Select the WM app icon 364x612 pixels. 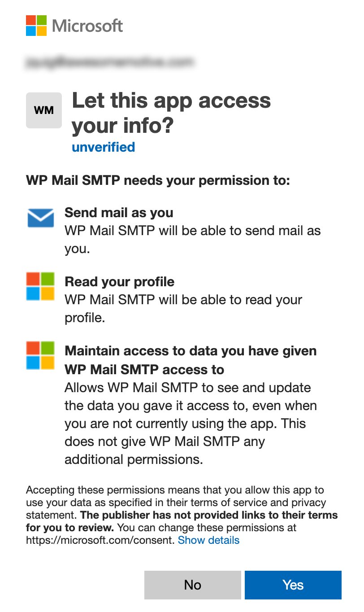(x=43, y=110)
